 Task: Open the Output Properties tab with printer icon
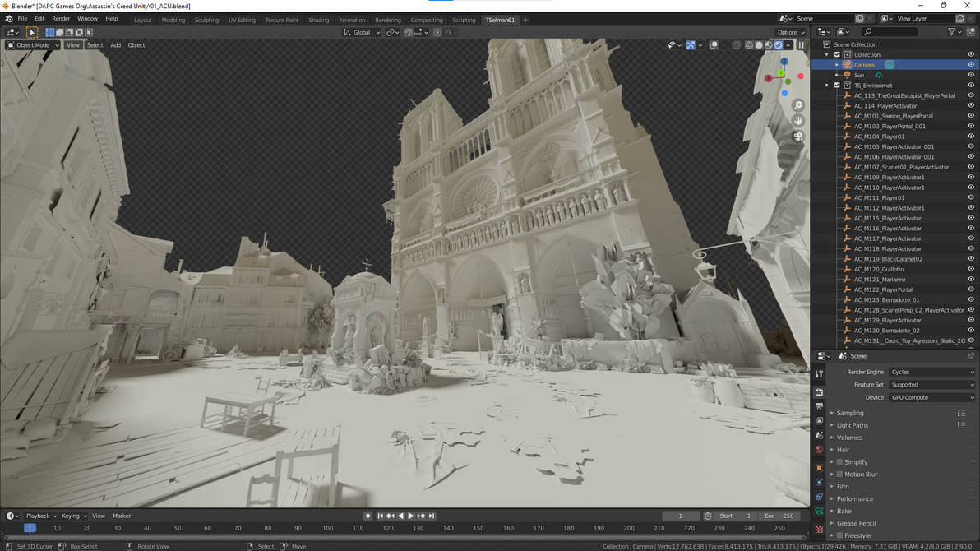819,405
